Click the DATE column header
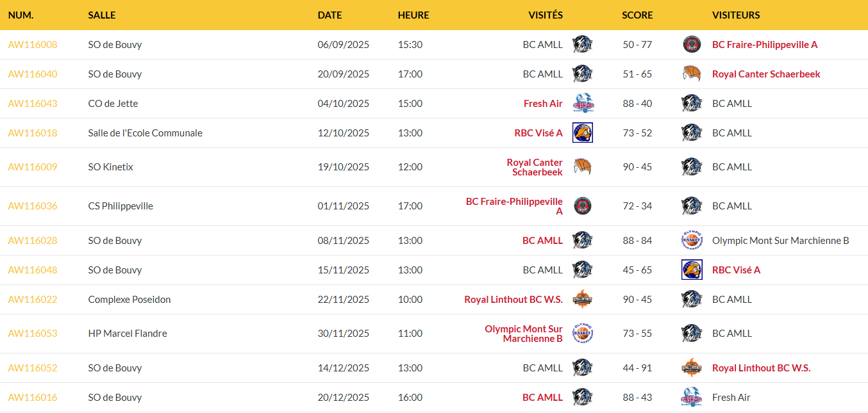868x413 pixels. 330,15
